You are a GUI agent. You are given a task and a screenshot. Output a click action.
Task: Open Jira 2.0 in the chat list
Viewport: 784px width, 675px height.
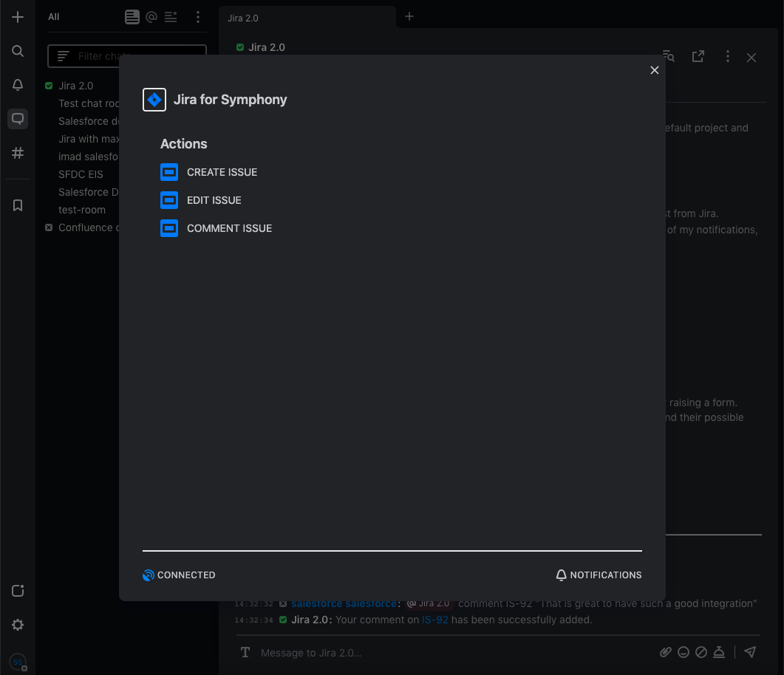pyautogui.click(x=75, y=86)
